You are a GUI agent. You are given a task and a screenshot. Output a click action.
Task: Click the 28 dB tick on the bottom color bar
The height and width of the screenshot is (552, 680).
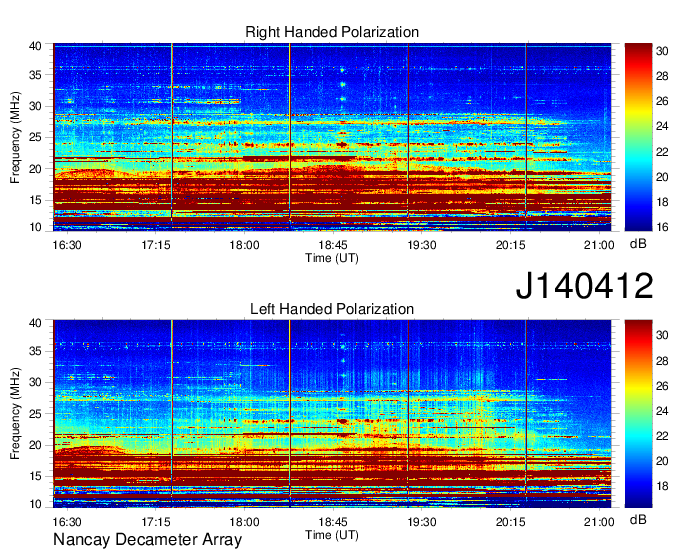click(662, 361)
